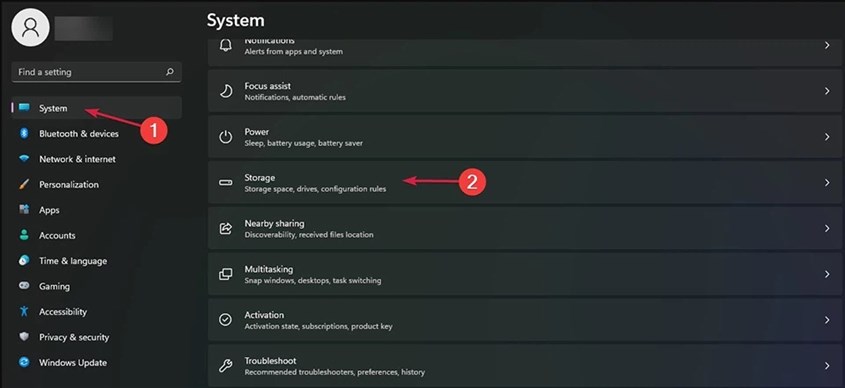Open Nearby sharing via its right chevron
The width and height of the screenshot is (845, 388).
[827, 228]
